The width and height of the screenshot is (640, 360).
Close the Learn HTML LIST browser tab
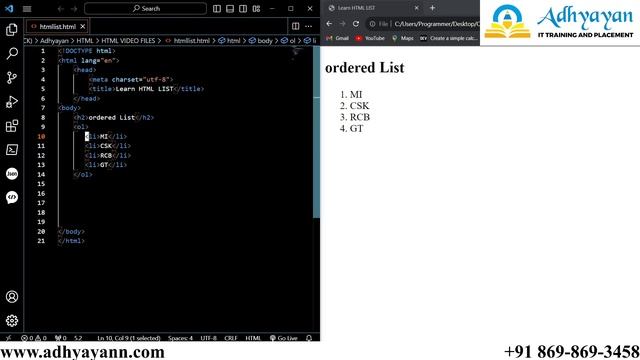(416, 8)
